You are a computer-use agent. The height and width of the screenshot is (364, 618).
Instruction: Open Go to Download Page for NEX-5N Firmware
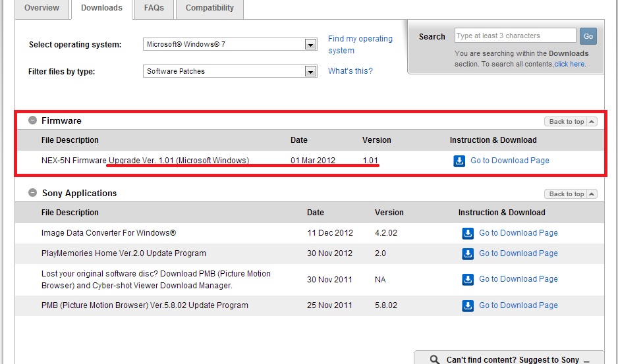pyautogui.click(x=509, y=161)
